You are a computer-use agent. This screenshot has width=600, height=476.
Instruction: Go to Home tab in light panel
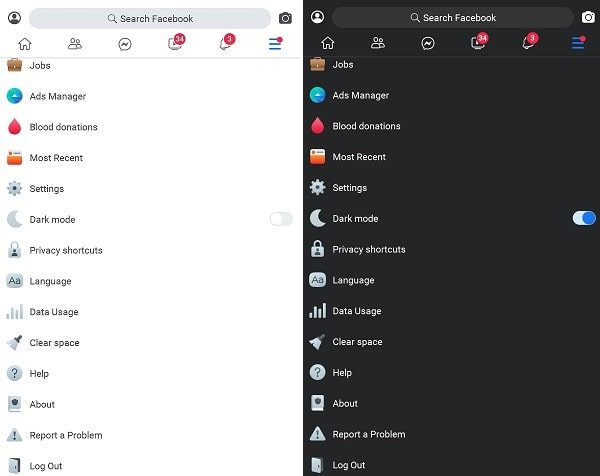(x=25, y=44)
